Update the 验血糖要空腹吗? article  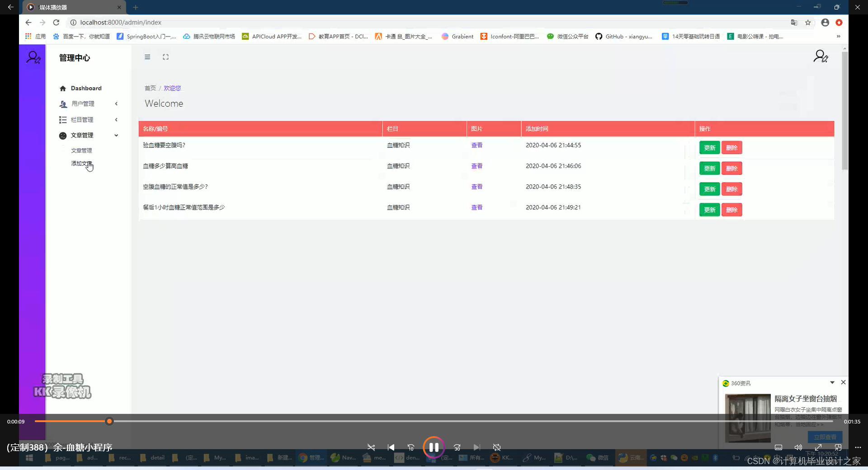click(x=709, y=148)
